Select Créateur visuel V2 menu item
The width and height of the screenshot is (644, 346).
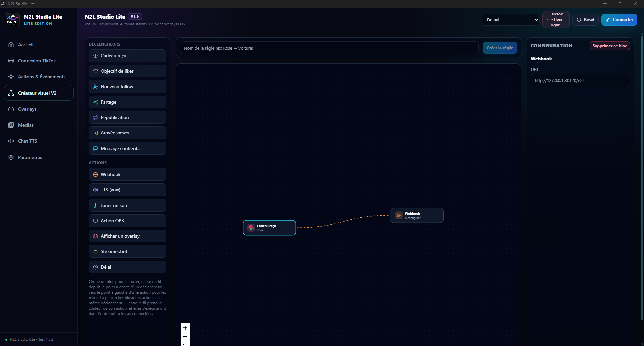(39, 93)
